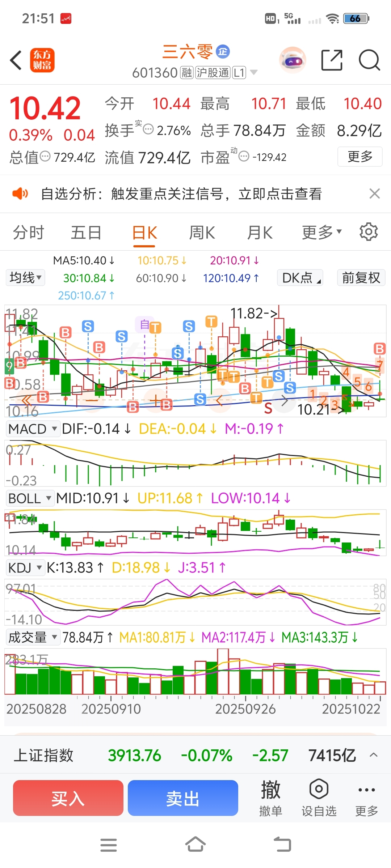Open chart settings gear icon

point(369,232)
